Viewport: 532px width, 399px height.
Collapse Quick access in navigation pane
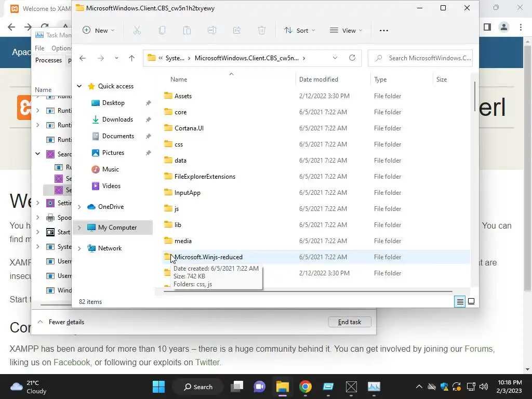pos(79,86)
